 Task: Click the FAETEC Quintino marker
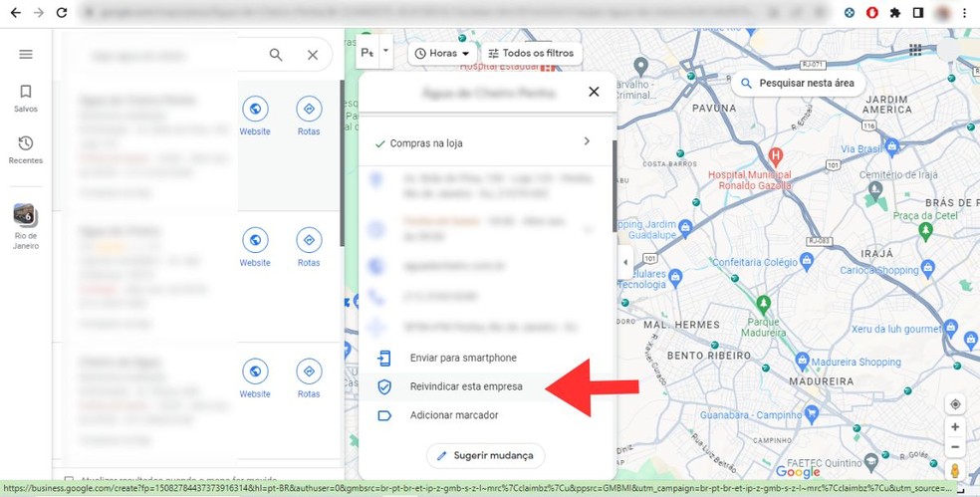pos(871,462)
